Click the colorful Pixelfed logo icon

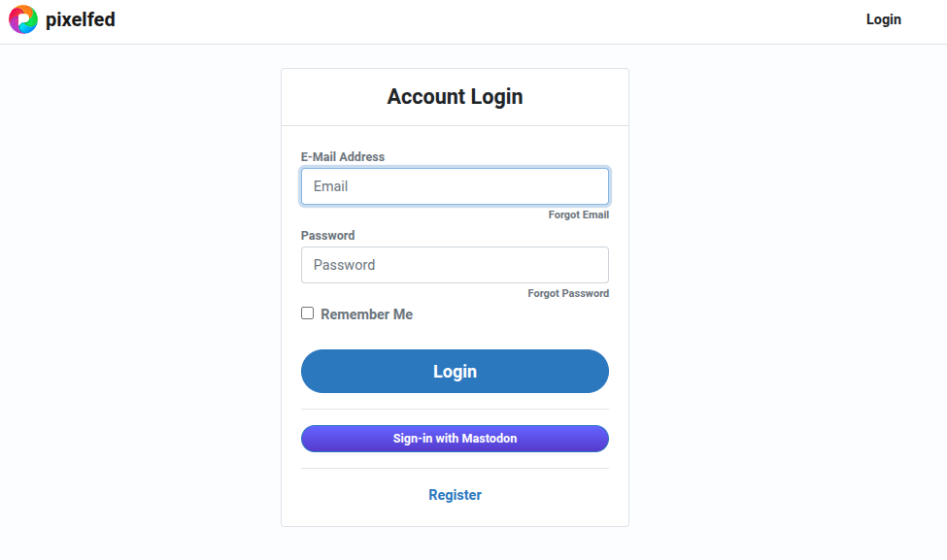pyautogui.click(x=23, y=19)
